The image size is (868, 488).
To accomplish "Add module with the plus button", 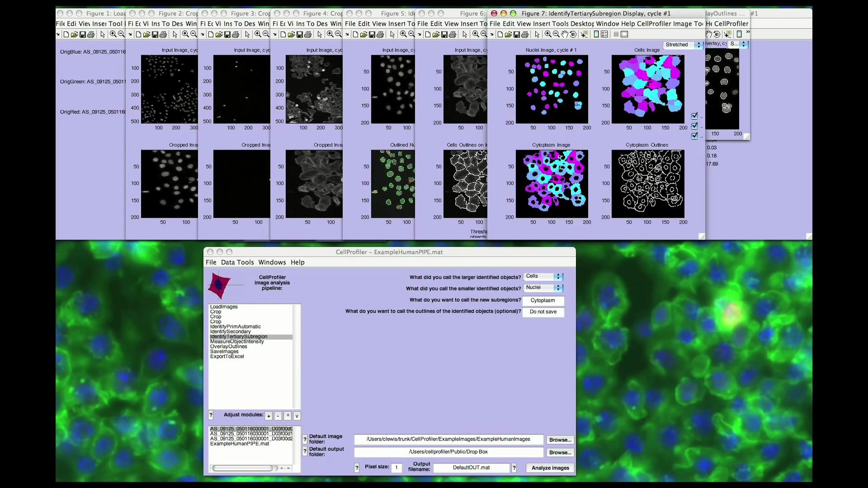I will [x=269, y=416].
